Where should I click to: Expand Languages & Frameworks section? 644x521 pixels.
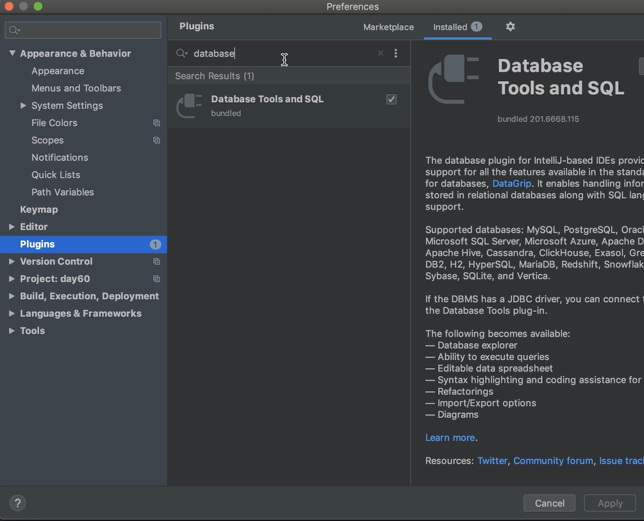coord(12,314)
